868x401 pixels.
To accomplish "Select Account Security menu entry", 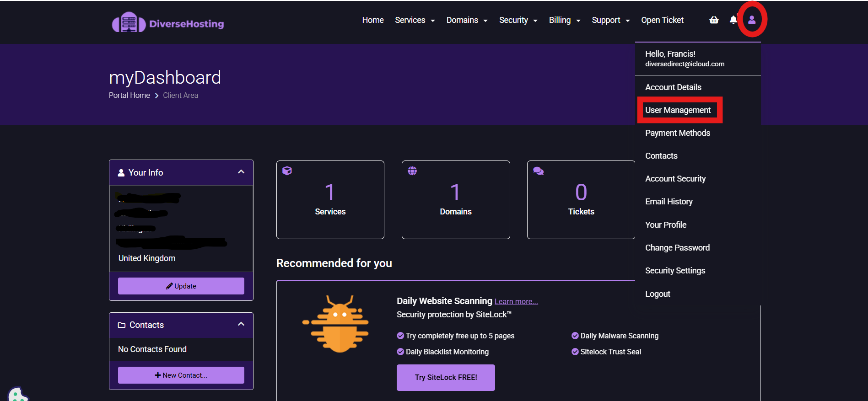I will [675, 179].
